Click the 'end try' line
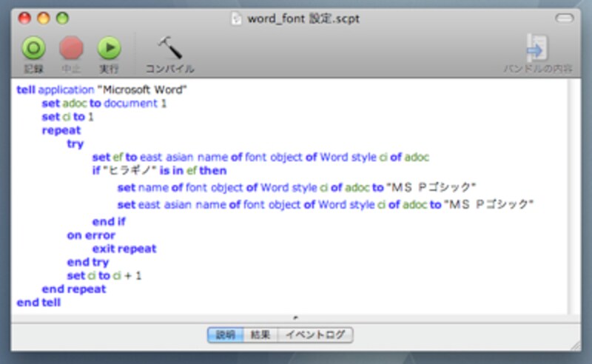 pyautogui.click(x=88, y=262)
